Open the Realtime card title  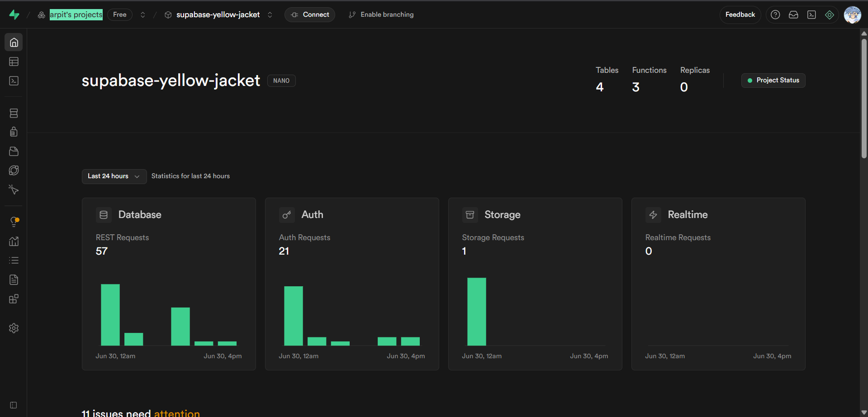tap(688, 215)
